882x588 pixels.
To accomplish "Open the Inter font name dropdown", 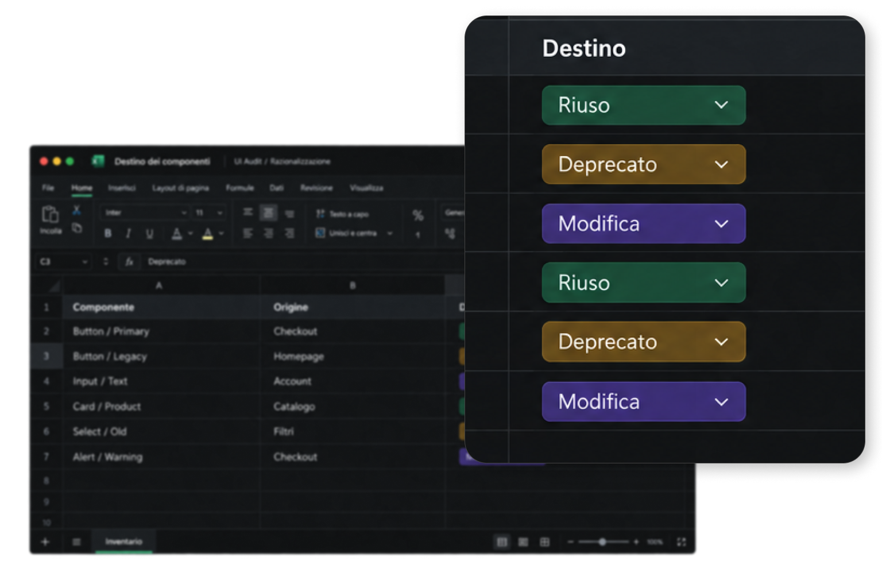I will tap(145, 212).
